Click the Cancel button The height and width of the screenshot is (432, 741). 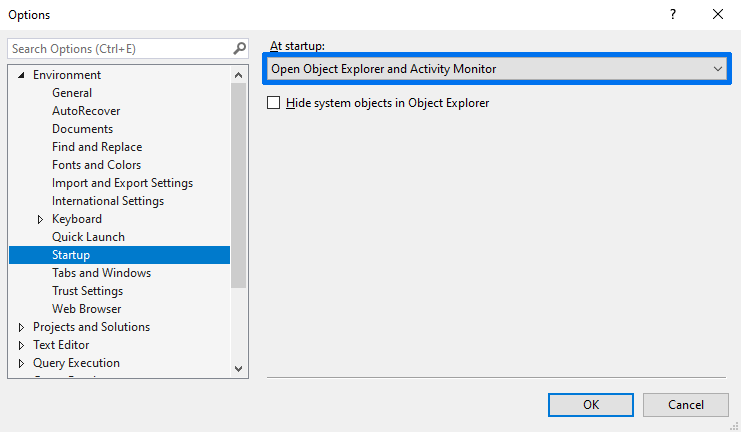(686, 405)
